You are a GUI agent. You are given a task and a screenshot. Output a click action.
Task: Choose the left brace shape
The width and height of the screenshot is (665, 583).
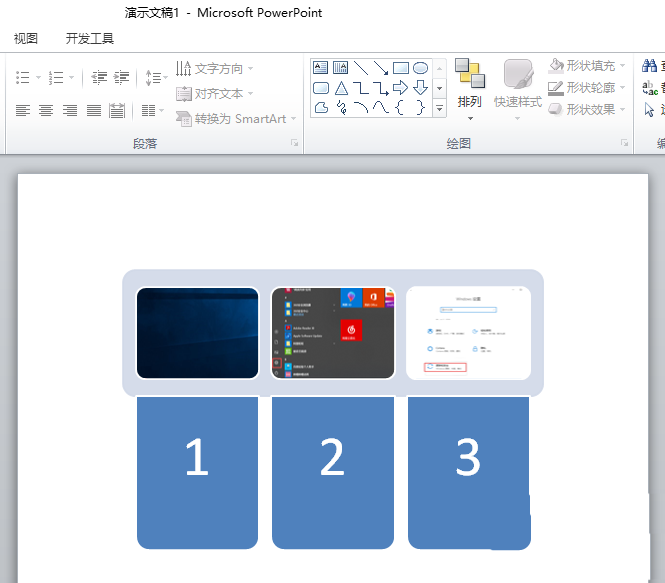[x=399, y=108]
